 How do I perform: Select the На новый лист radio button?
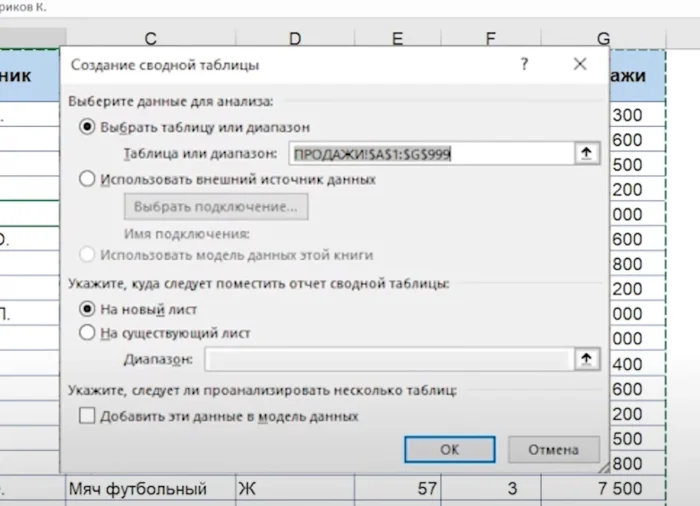pos(87,309)
